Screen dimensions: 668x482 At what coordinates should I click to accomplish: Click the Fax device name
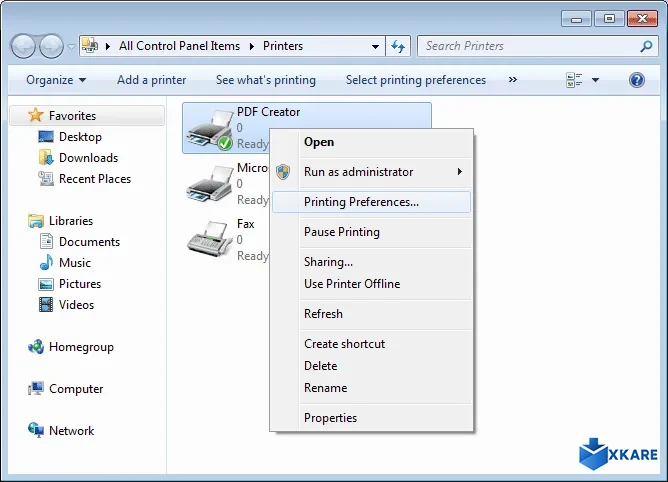(x=245, y=224)
